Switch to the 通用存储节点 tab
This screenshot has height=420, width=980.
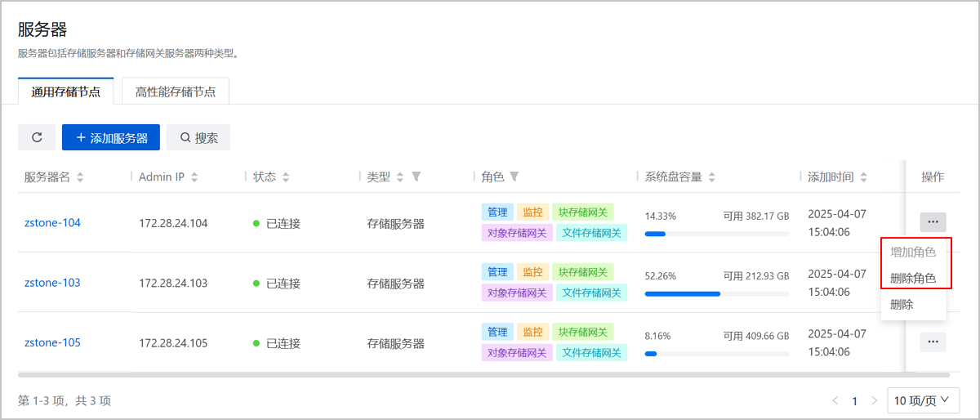point(66,92)
